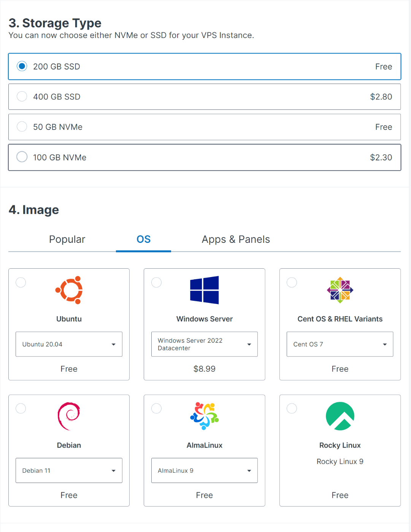Image resolution: width=411 pixels, height=532 pixels.
Task: Click the '200 GB SSD' label text
Action: (57, 66)
